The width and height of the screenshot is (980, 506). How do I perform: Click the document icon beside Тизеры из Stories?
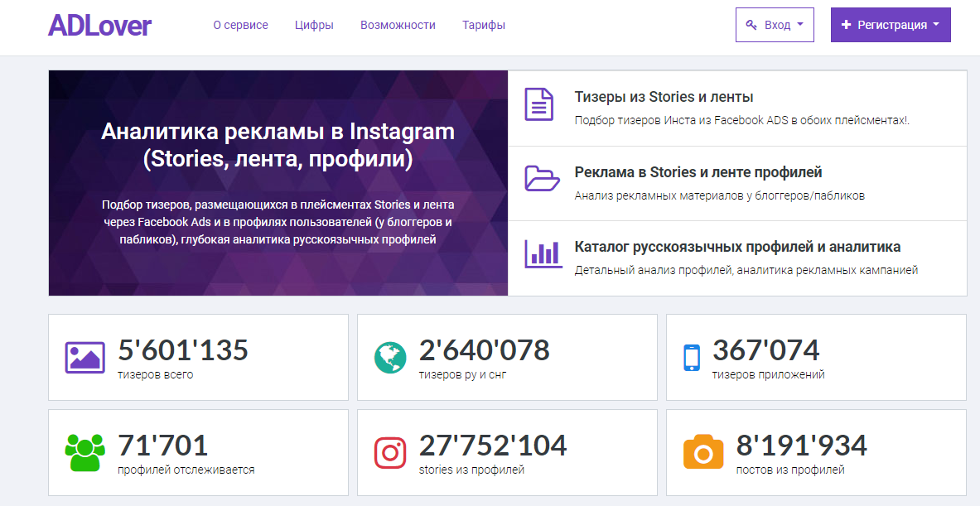coord(538,104)
